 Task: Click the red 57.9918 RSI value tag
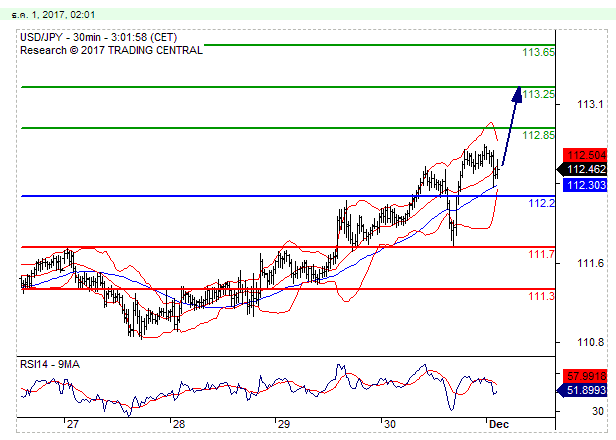tap(587, 375)
